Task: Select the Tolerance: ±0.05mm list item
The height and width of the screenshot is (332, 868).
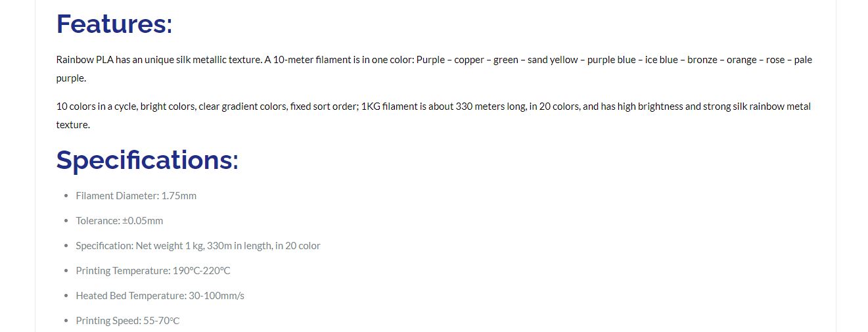Action: tap(120, 221)
